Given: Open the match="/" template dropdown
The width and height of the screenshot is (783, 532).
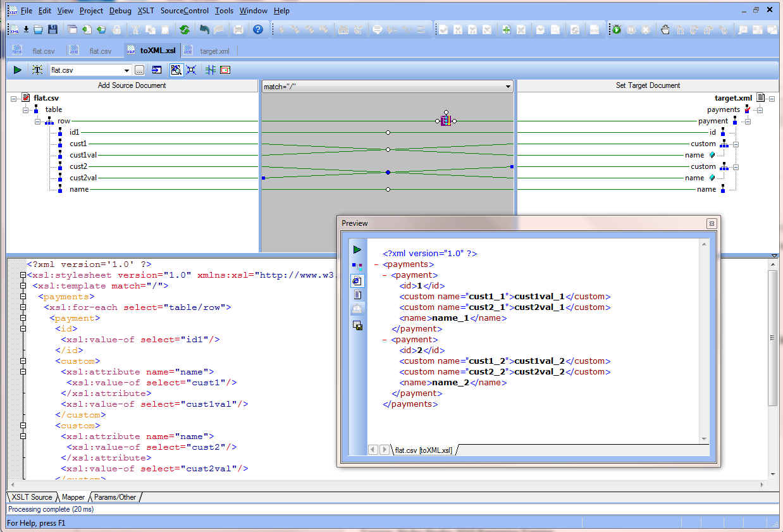Looking at the screenshot, I should click(508, 87).
